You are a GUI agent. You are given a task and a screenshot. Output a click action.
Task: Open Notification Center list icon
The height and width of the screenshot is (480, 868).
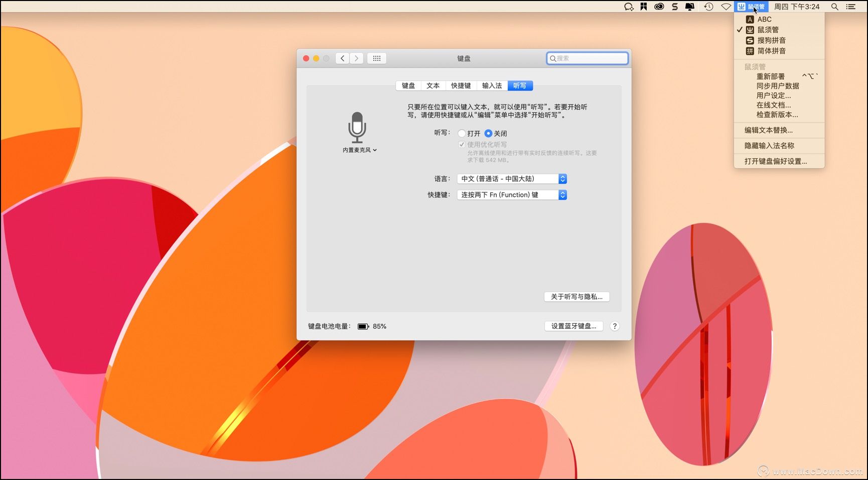click(x=851, y=7)
